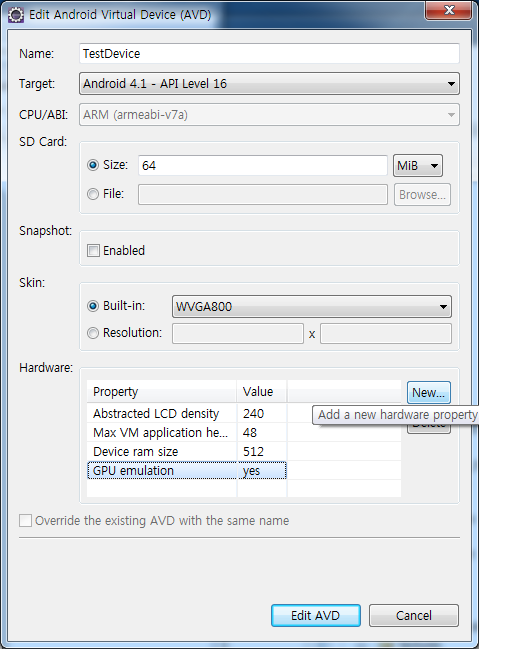Click the SD Card file path field
Screen dimensions: 512x649
coord(262,195)
